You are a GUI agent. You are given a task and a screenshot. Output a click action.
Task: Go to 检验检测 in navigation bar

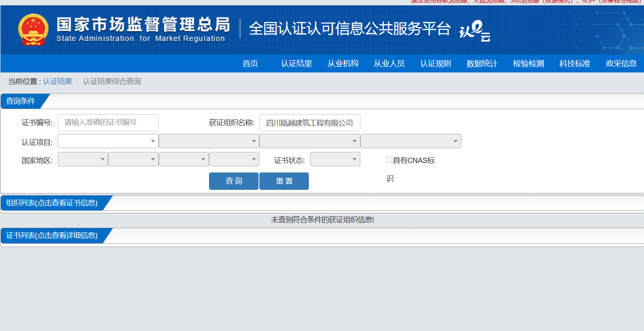pos(529,63)
